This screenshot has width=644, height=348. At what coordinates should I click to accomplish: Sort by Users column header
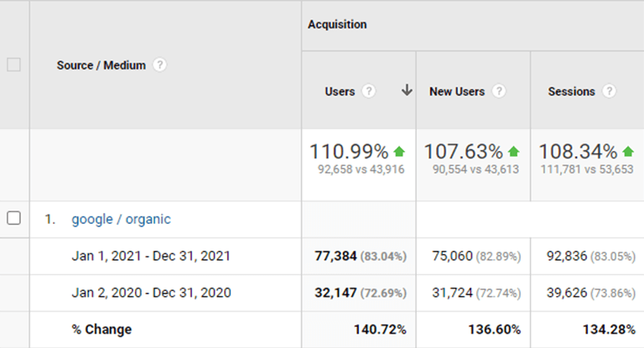coord(340,91)
